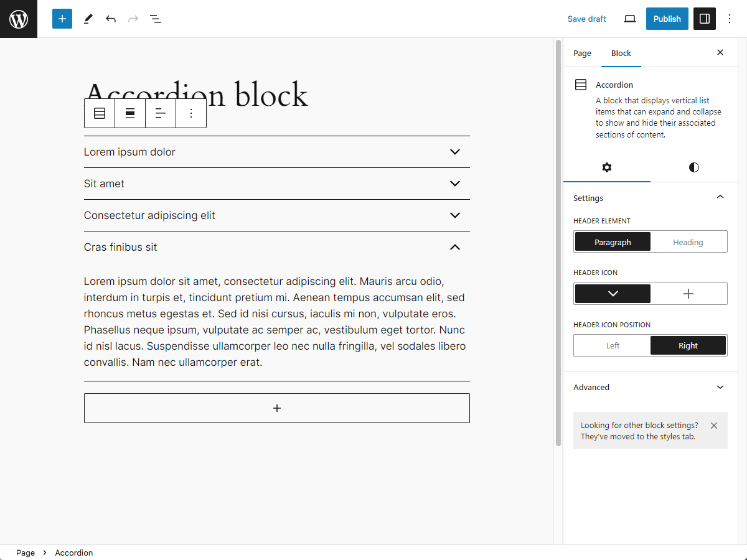
Task: Add a new accordion item with plus box
Action: pyautogui.click(x=277, y=408)
